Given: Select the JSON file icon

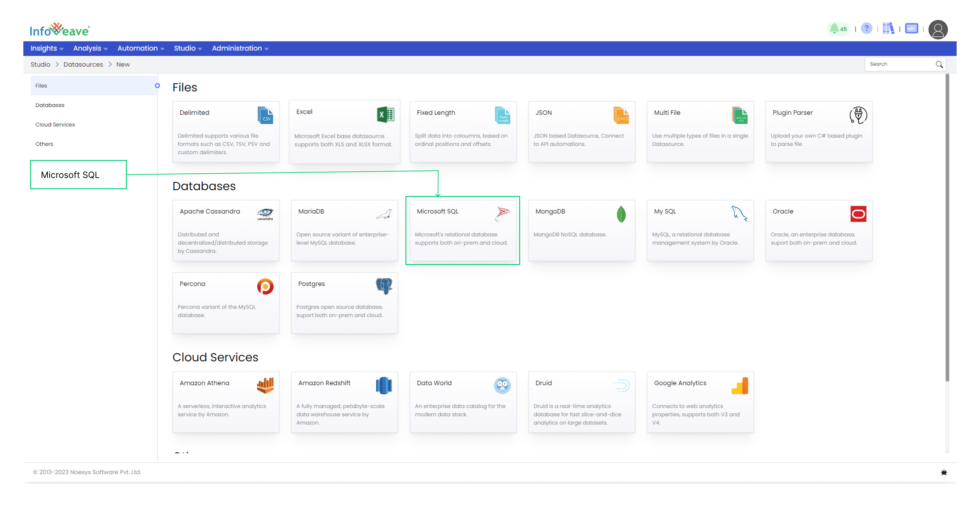Looking at the screenshot, I should pyautogui.click(x=621, y=115).
